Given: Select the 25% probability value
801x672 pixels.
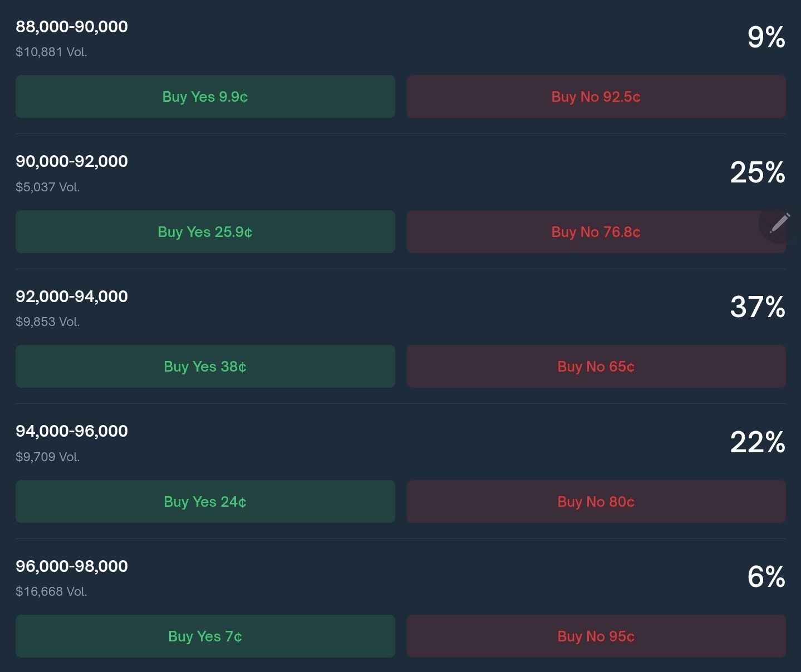Looking at the screenshot, I should point(758,172).
